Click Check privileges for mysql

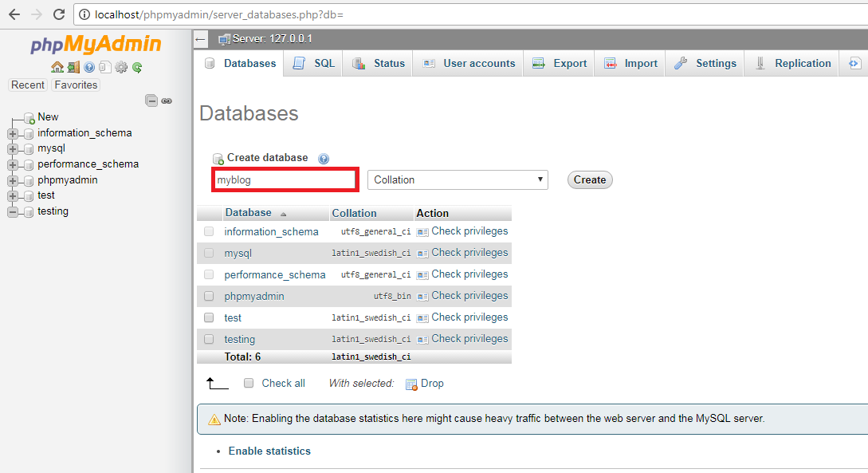pyautogui.click(x=469, y=253)
